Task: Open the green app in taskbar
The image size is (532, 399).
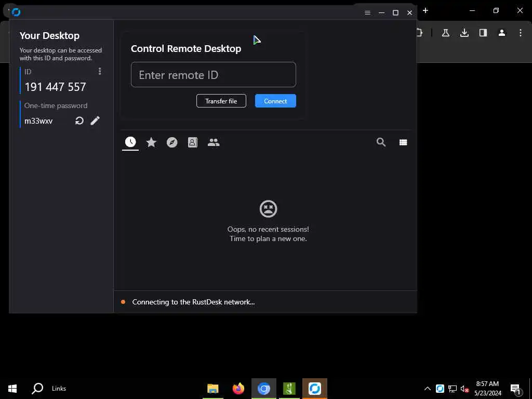Action: [x=289, y=389]
